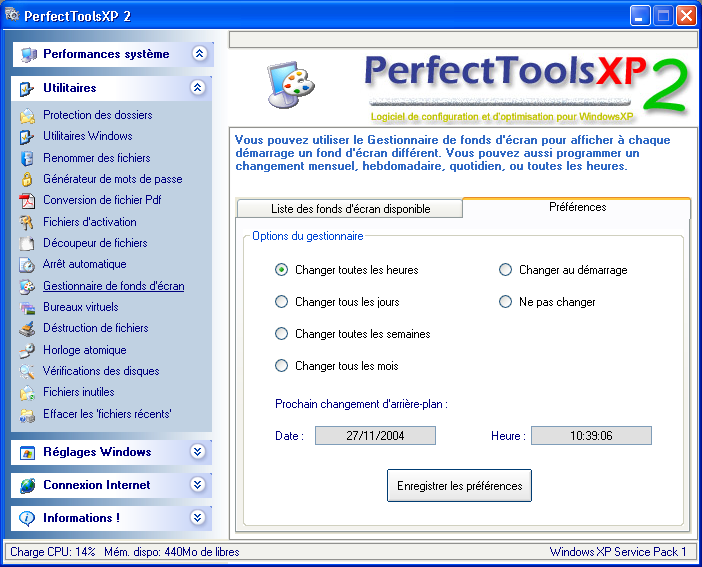Open Protection des dossiers link
Image resolution: width=702 pixels, height=567 pixels.
click(98, 115)
